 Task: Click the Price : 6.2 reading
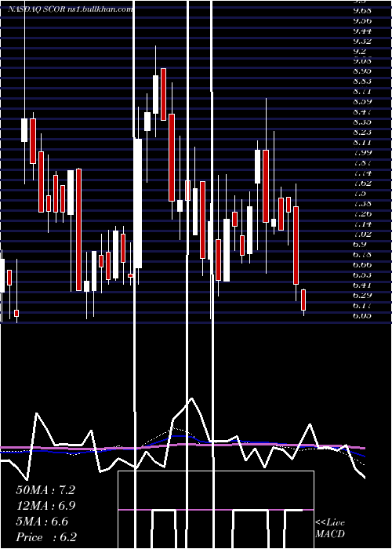46,537
